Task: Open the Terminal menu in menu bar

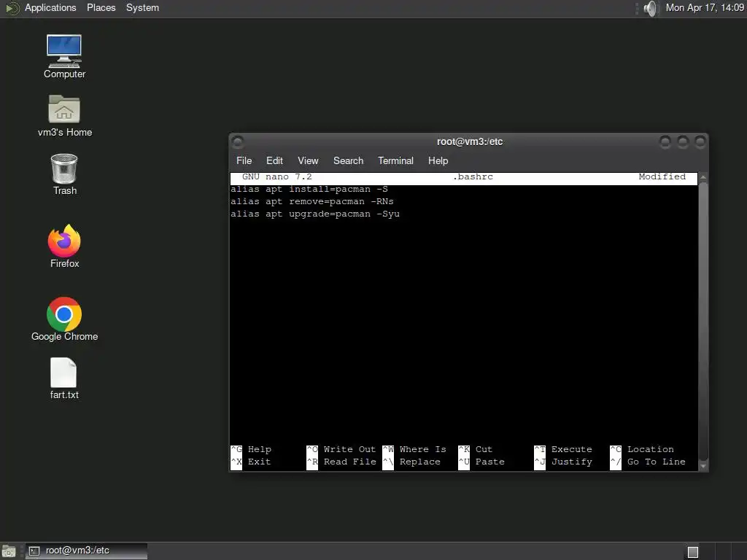Action: point(395,161)
